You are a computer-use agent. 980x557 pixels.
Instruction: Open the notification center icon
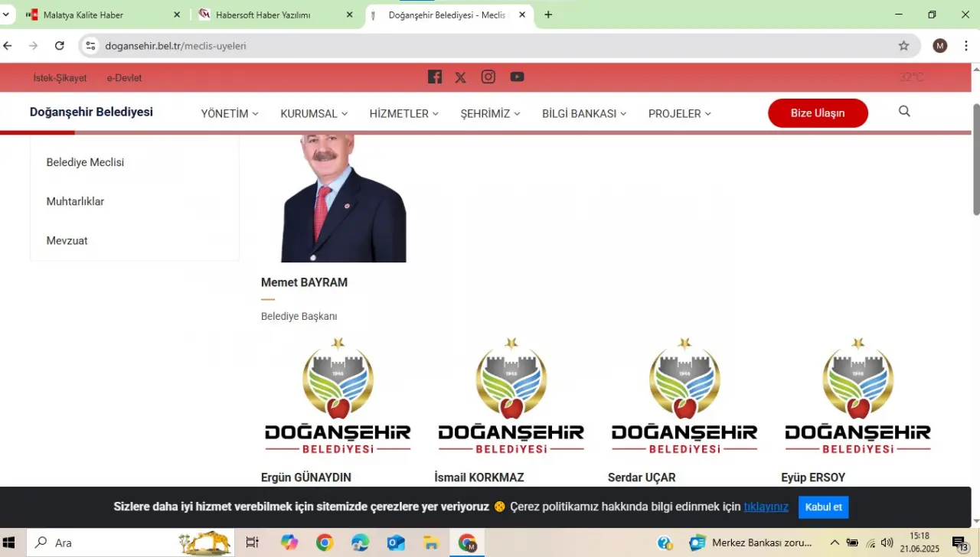(960, 543)
